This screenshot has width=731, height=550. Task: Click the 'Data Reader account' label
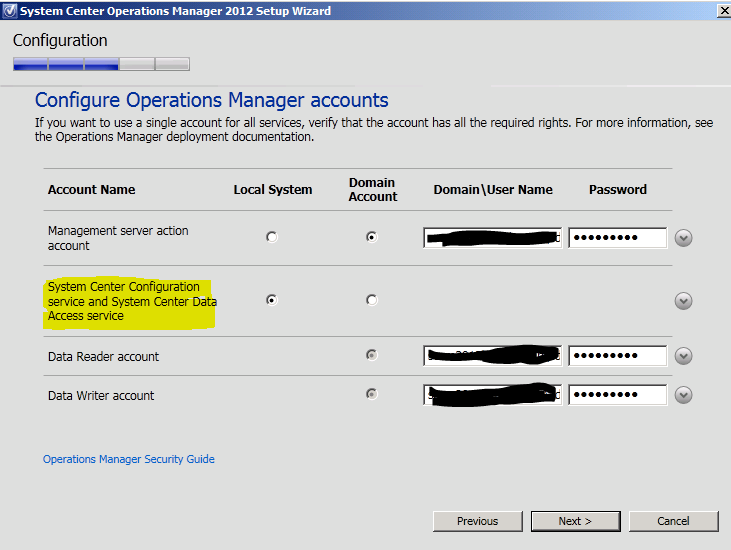pos(103,357)
